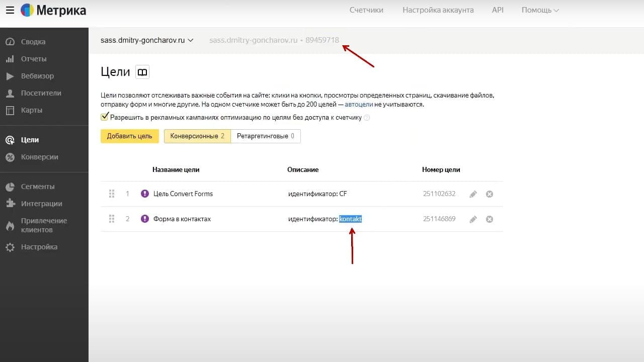The image size is (644, 362).
Task: Click drag handle of Цель Convert Forms row
Action: (112, 194)
